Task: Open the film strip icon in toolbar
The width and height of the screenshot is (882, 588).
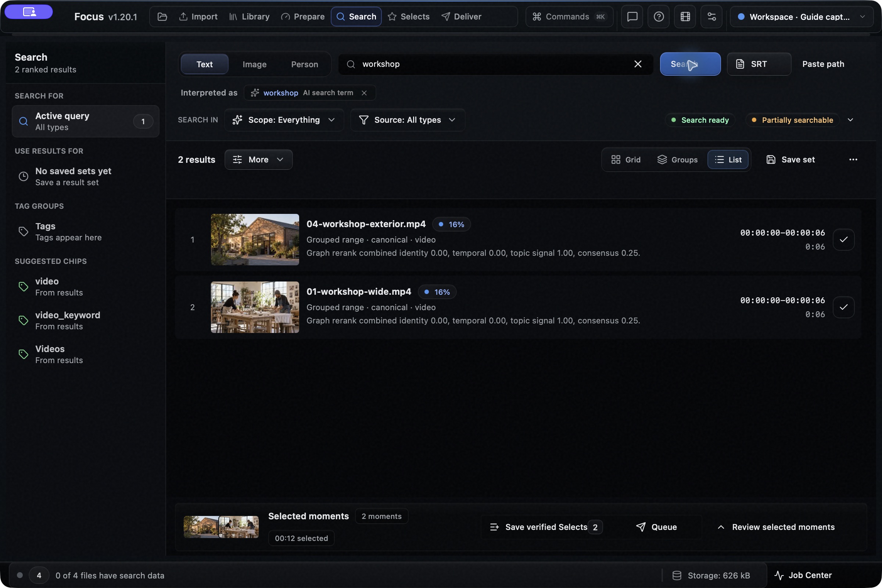Action: [685, 17]
